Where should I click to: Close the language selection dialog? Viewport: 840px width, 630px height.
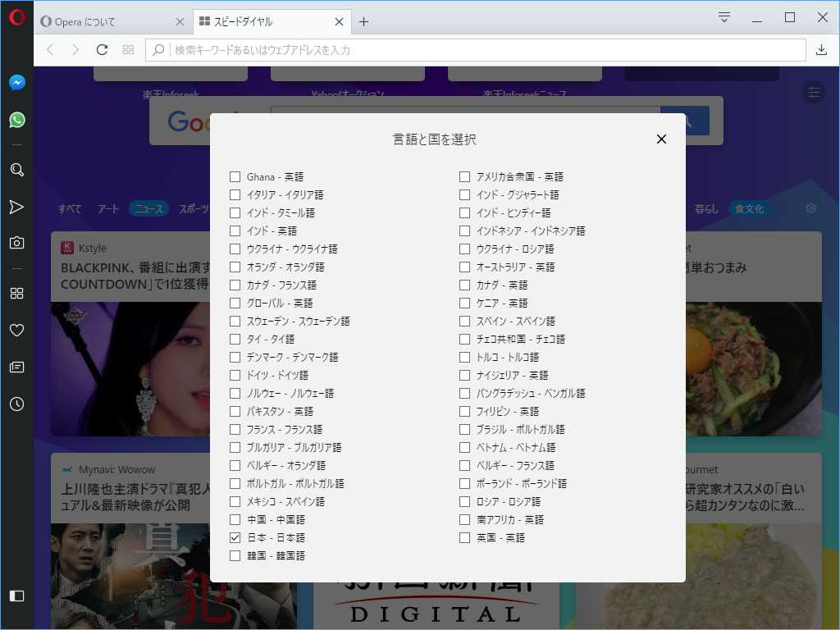661,139
